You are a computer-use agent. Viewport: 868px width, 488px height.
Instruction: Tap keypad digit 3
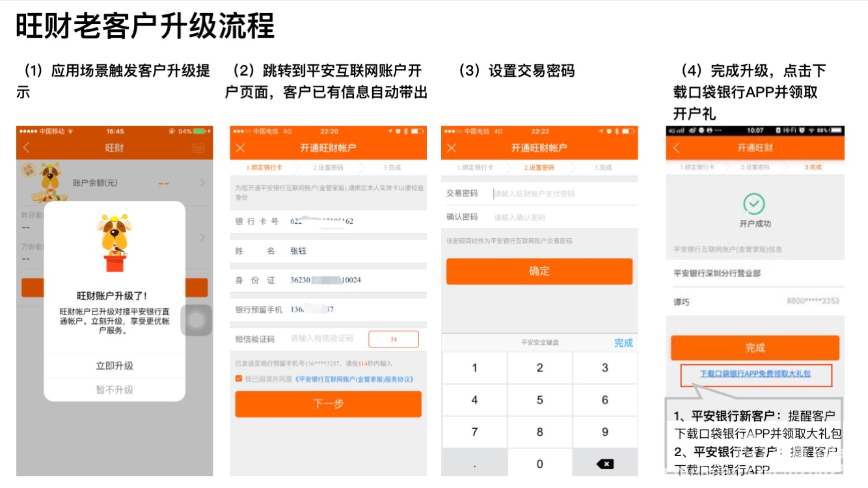point(605,368)
